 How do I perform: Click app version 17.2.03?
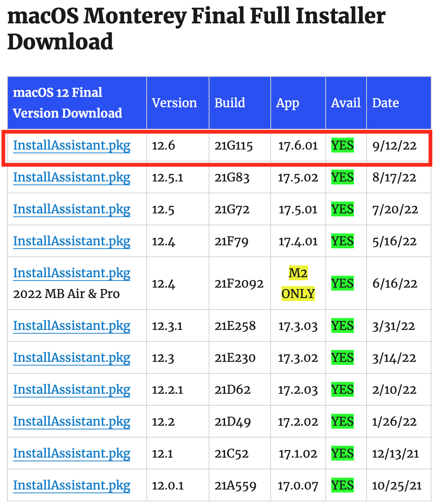coord(298,390)
